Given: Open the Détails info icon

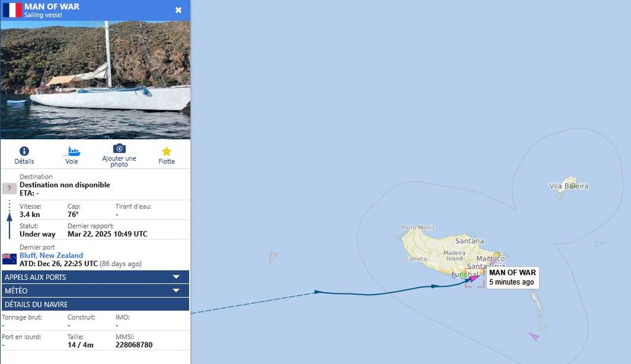Looking at the screenshot, I should (24, 152).
